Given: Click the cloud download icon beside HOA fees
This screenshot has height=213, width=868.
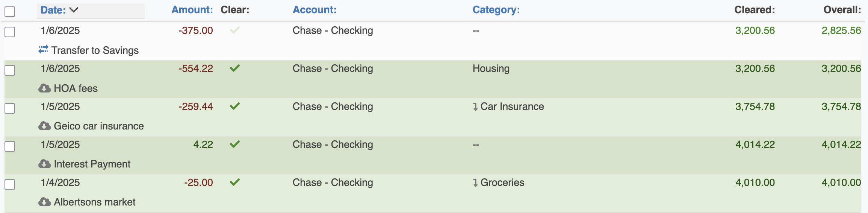Looking at the screenshot, I should (x=44, y=88).
